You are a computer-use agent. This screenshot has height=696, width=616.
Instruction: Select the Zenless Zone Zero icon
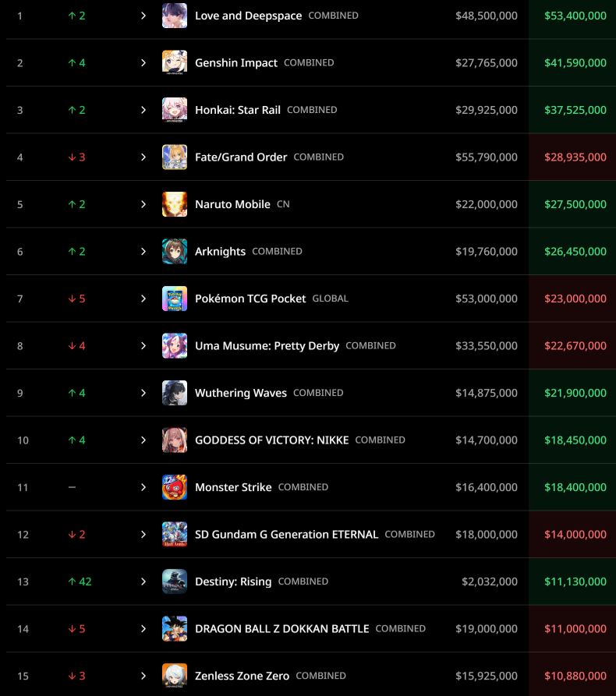click(175, 676)
